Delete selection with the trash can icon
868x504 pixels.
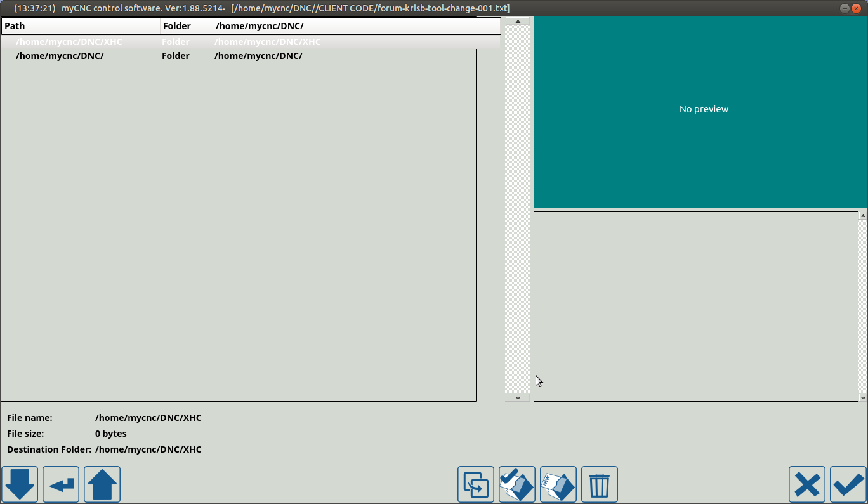pyautogui.click(x=599, y=484)
